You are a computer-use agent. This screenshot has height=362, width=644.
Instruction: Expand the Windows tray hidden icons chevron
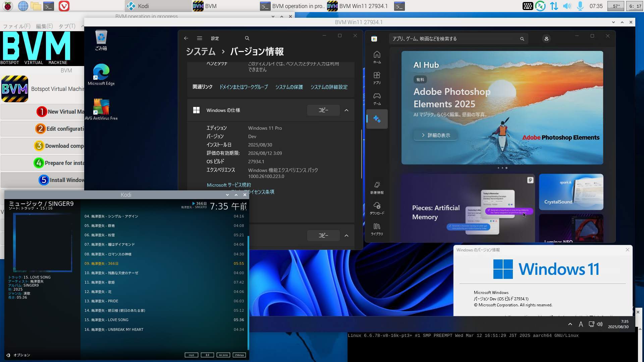[570, 324]
